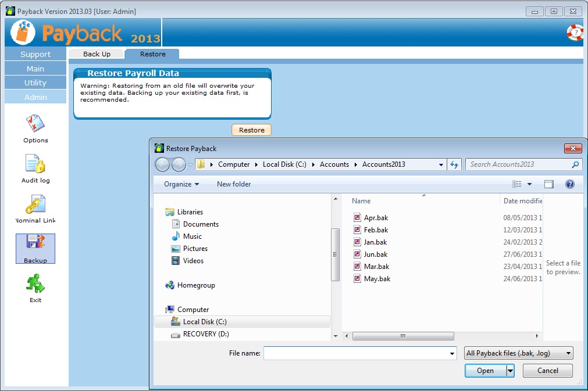Viewport: 588px width, 391px height.
Task: Click the Exit running man icon
Action: coord(35,284)
